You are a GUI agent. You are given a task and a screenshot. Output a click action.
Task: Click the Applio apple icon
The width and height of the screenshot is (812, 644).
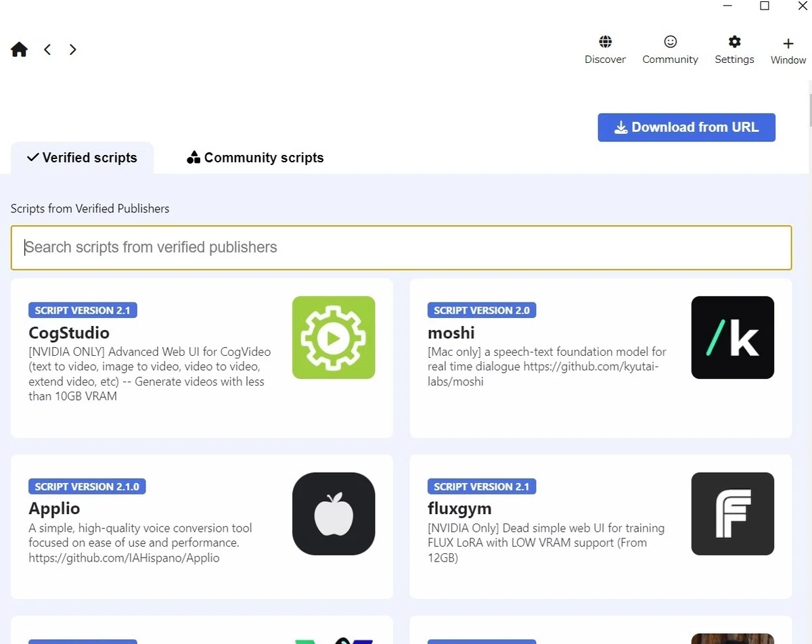tap(334, 514)
